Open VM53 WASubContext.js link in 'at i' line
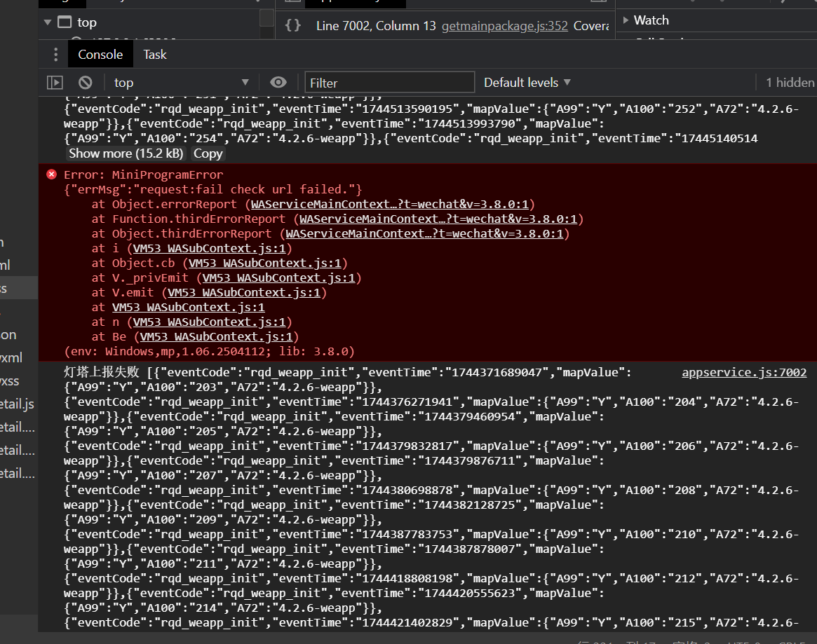The height and width of the screenshot is (644, 817). pyautogui.click(x=210, y=248)
